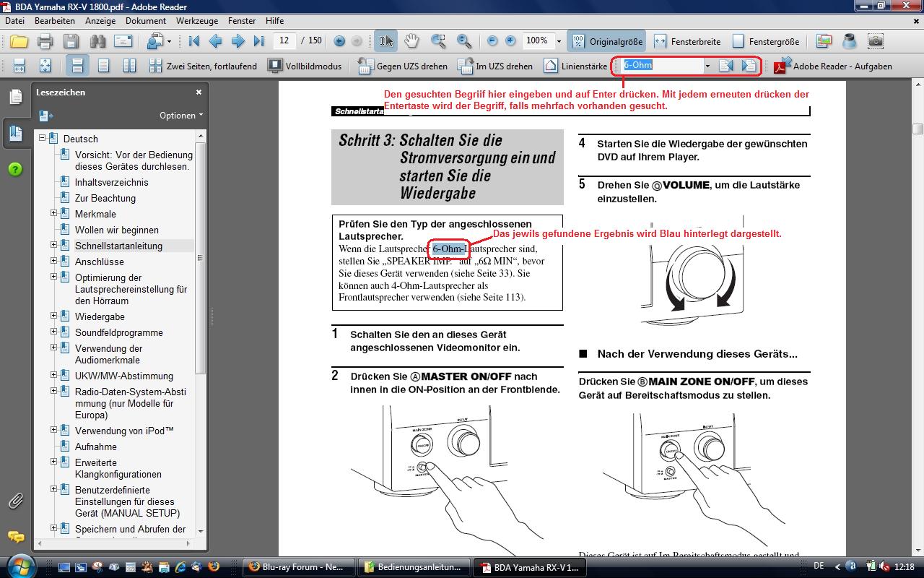Enable Zwei Seiten, fortlaufend view

coord(203,66)
